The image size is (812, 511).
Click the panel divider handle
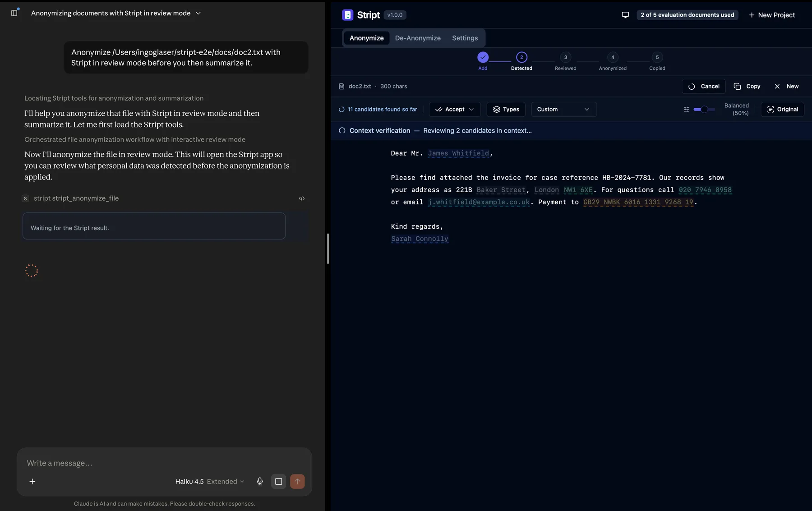(x=328, y=249)
